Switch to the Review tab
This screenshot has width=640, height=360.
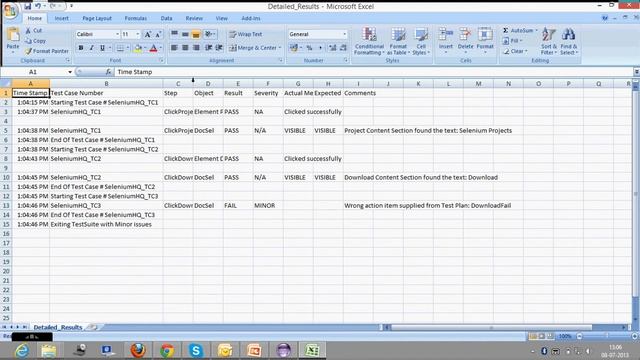point(194,18)
